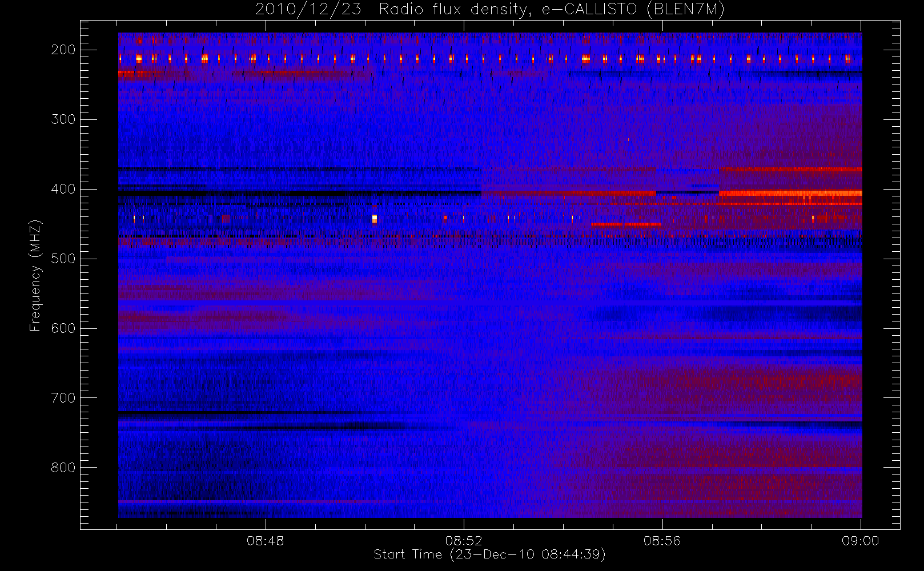This screenshot has width=924, height=571.
Task: Click the 400 frequency tick label
Action: click(x=63, y=189)
